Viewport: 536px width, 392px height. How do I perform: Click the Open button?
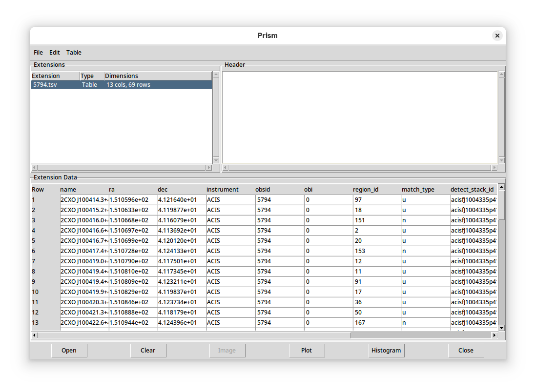click(x=69, y=351)
